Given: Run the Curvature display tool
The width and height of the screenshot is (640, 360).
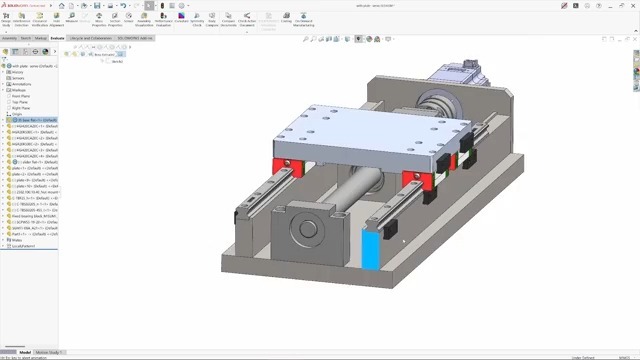Looking at the screenshot, I should 182,18.
